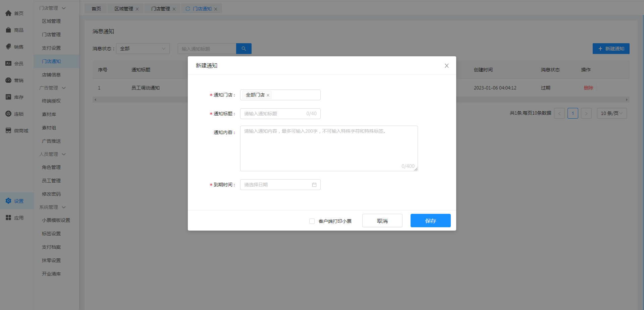Expand the 10 条/页 page size dropdown
This screenshot has height=310, width=644.
[x=611, y=113]
